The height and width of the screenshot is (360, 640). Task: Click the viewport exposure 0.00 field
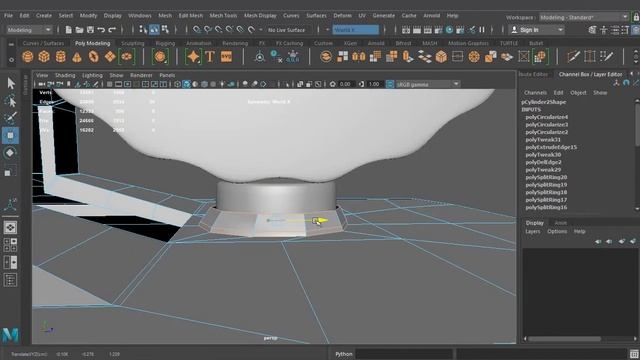coord(345,84)
